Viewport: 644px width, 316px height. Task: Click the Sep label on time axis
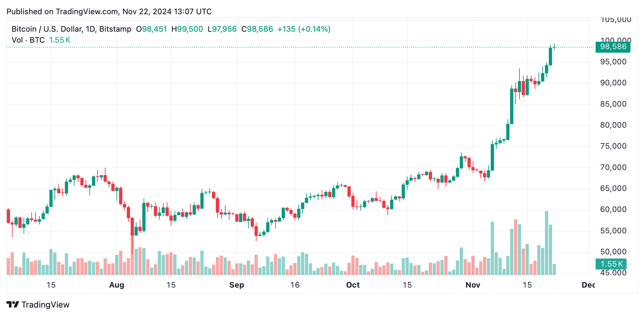pos(236,285)
